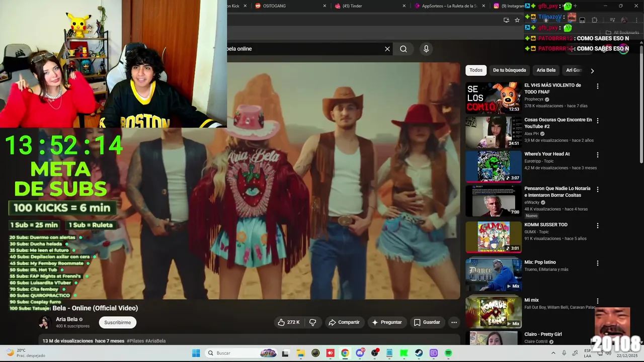Click the Preguntar button
644x362 pixels.
(x=386, y=322)
